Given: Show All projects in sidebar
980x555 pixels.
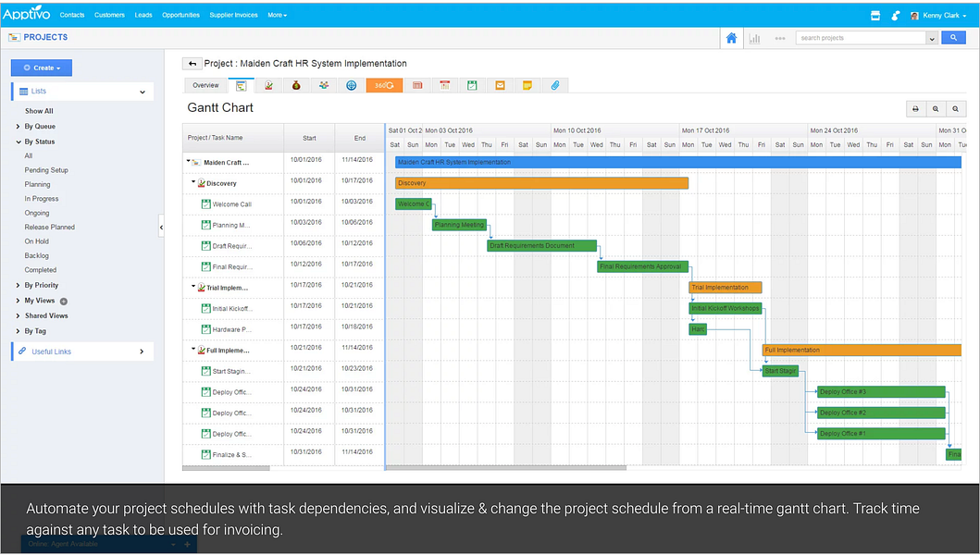Looking at the screenshot, I should pos(39,111).
